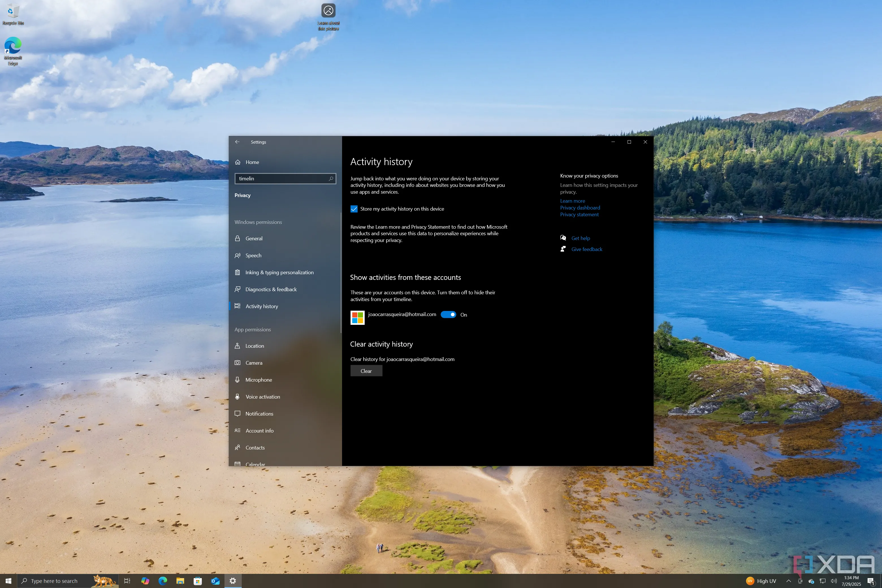The image size is (882, 588).
Task: Click the network tray icon
Action: pos(822,581)
